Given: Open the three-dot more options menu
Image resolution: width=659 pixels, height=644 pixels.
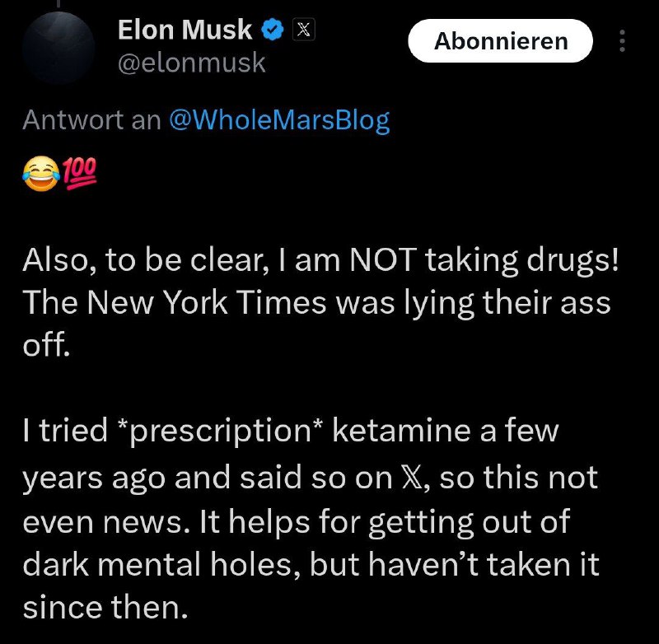Looking at the screenshot, I should point(622,40).
